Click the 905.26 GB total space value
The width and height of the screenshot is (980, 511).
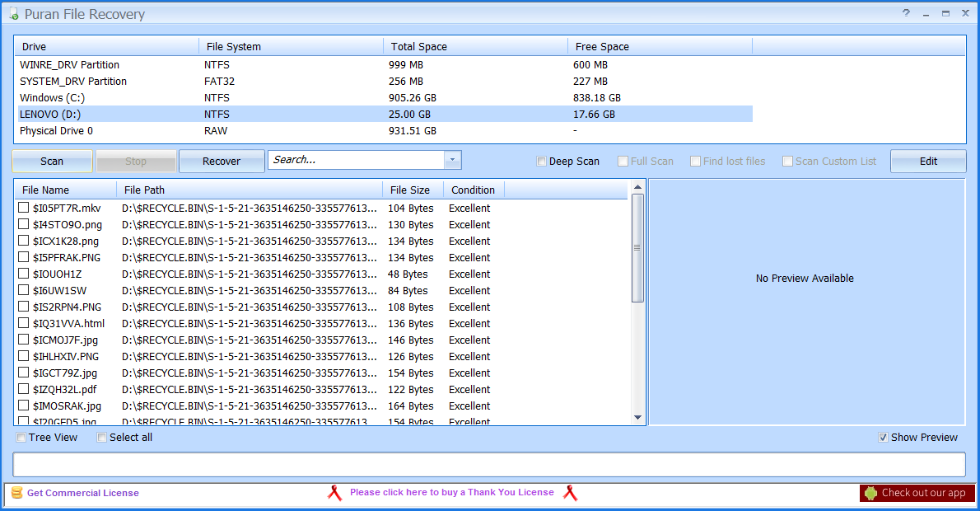(x=413, y=97)
